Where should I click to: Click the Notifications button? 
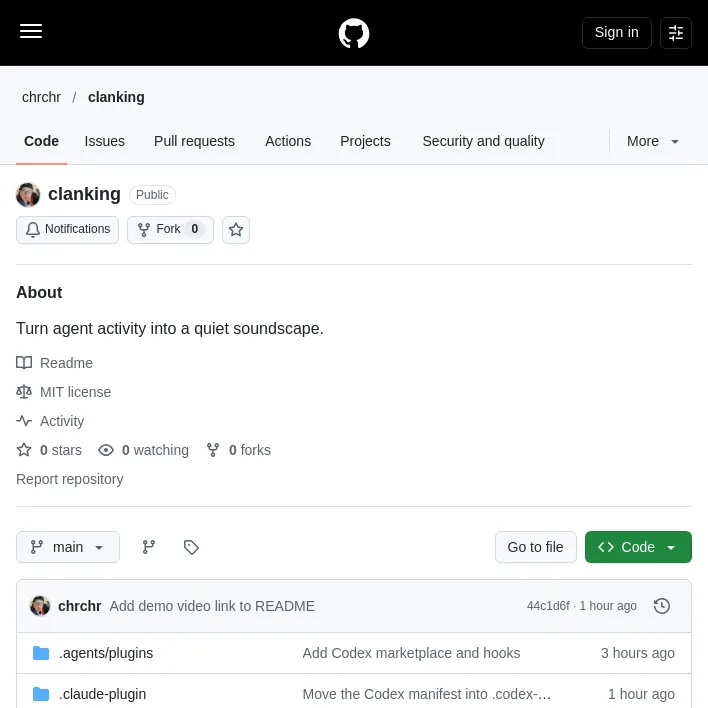click(x=67, y=230)
